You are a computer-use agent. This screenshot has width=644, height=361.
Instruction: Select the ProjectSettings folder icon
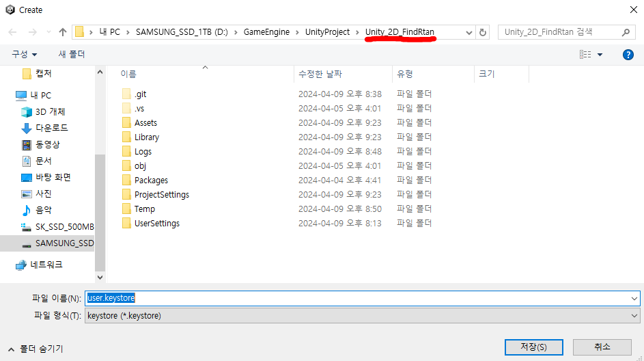pyautogui.click(x=126, y=195)
